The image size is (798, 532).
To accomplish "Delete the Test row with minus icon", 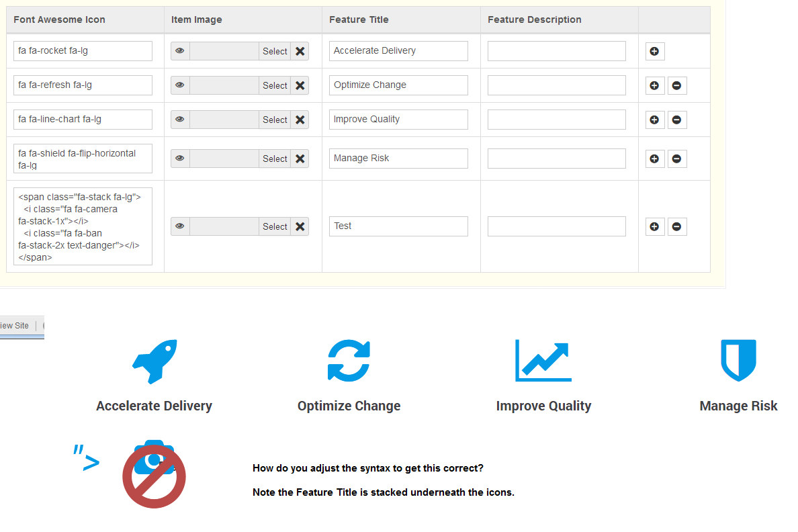I will 677,226.
